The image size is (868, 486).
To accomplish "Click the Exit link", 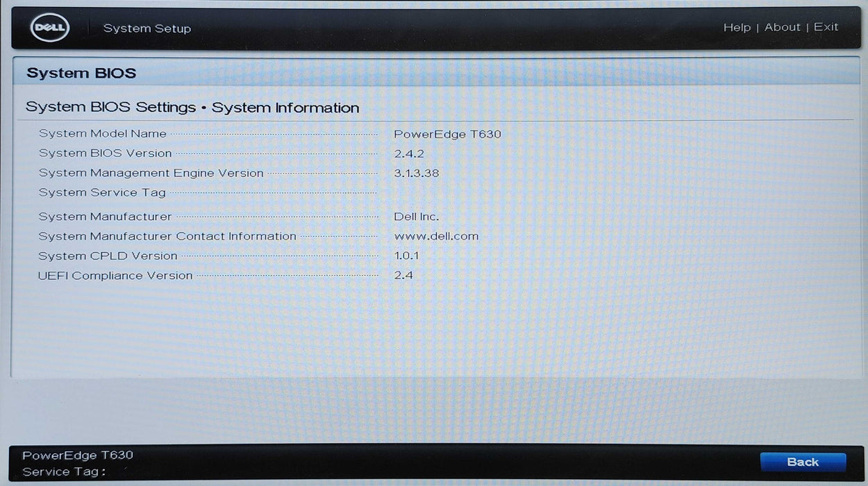I will click(x=826, y=27).
